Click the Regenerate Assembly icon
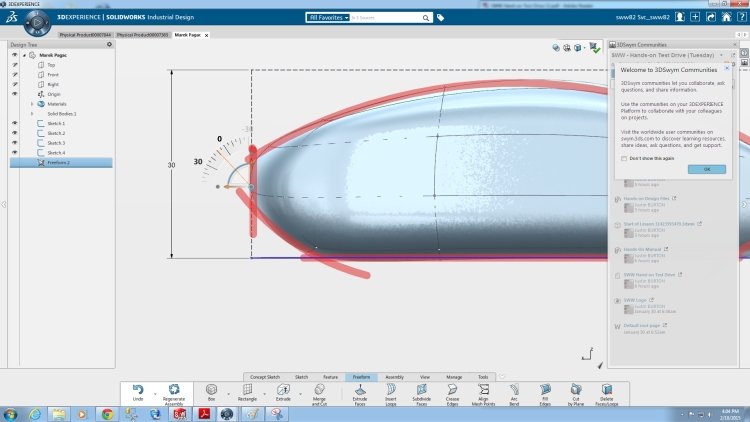The image size is (750, 422). click(x=175, y=392)
